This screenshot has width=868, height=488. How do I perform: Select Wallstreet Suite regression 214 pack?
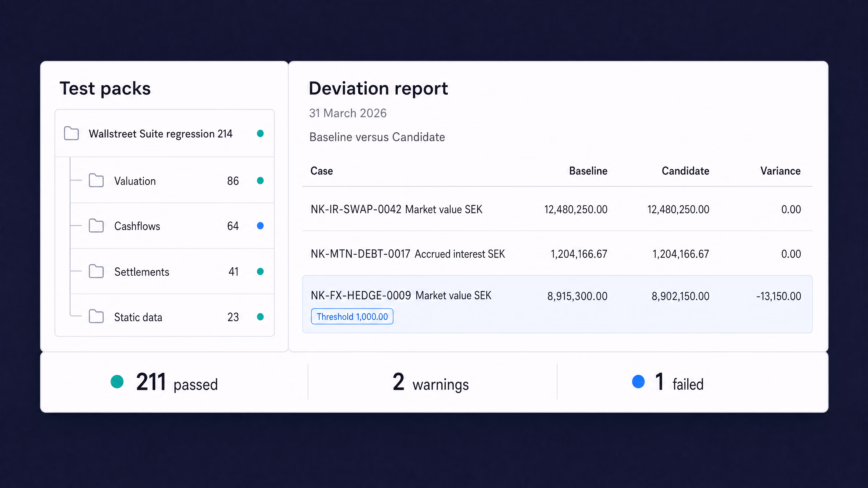pyautogui.click(x=165, y=133)
